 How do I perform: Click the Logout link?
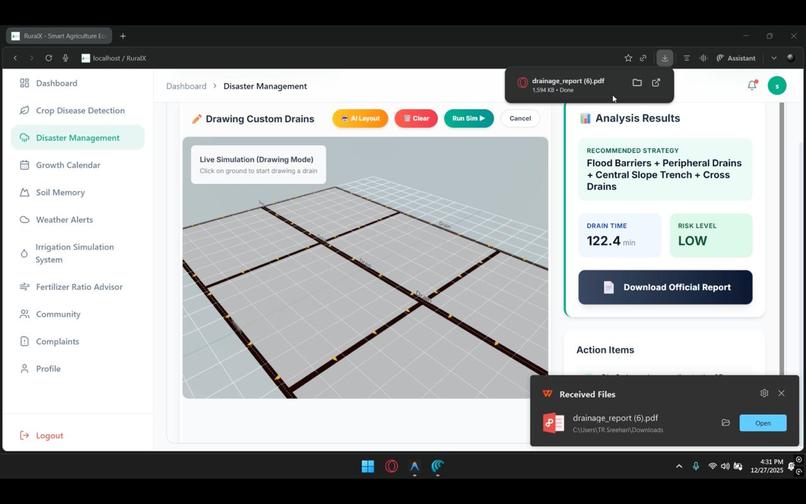(42, 436)
